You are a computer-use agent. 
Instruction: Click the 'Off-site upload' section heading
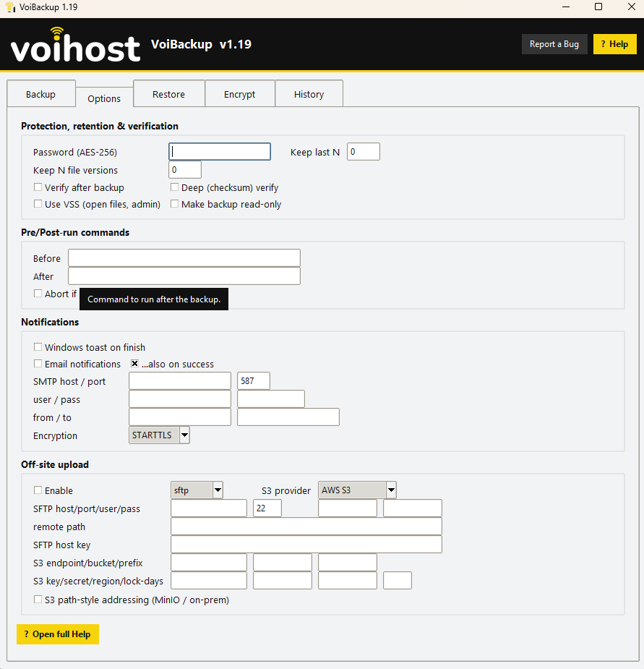coord(55,464)
